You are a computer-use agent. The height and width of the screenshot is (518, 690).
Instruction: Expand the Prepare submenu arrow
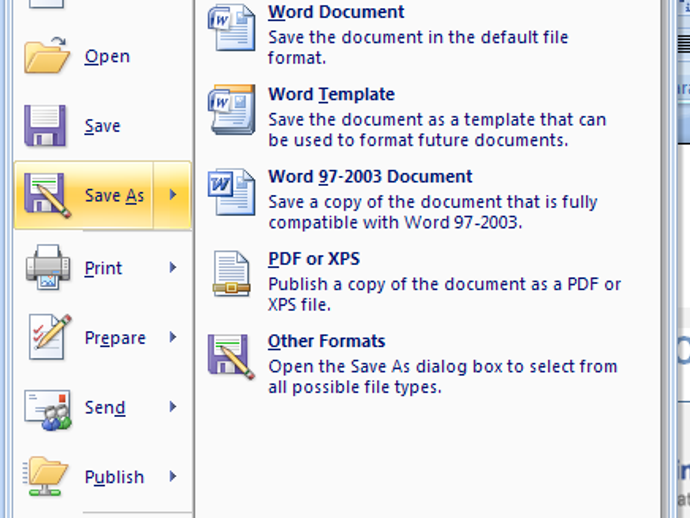point(172,337)
